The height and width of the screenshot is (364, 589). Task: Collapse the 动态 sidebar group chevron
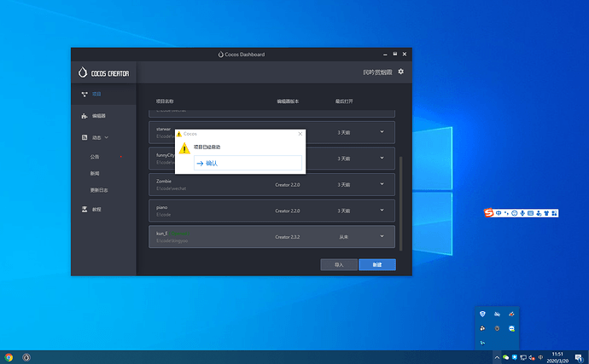click(x=107, y=137)
